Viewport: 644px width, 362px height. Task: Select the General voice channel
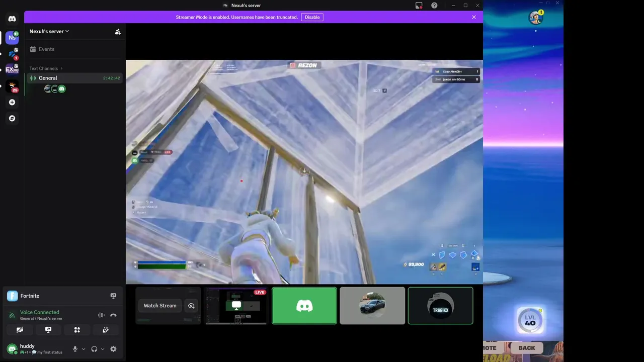tap(74, 78)
